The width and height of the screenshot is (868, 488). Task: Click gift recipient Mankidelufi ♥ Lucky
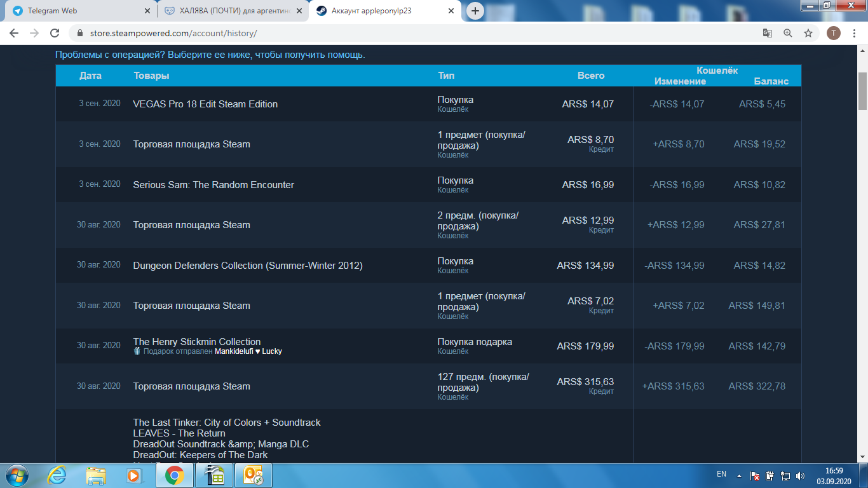(248, 351)
